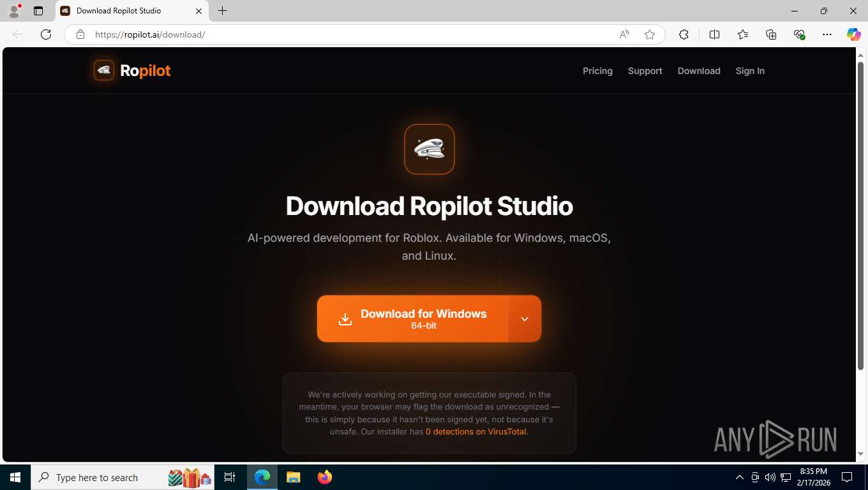Click the large Ropilot hat icon

coord(430,149)
